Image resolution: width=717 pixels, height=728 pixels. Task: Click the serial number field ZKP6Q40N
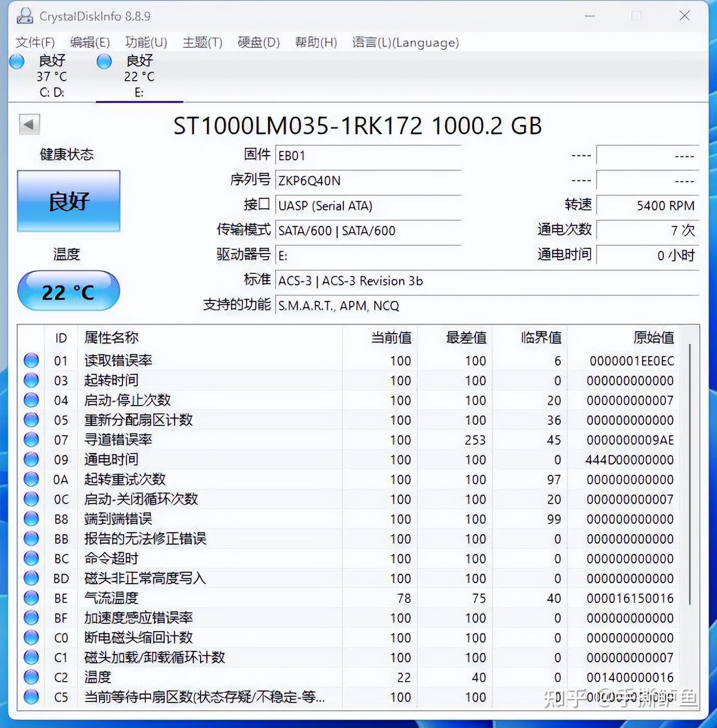(x=368, y=180)
